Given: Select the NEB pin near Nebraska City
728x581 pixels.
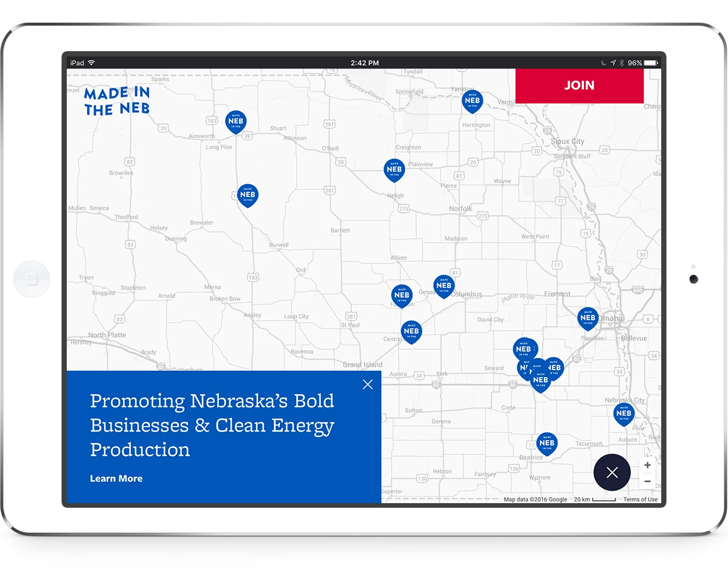Looking at the screenshot, I should pos(624,414).
